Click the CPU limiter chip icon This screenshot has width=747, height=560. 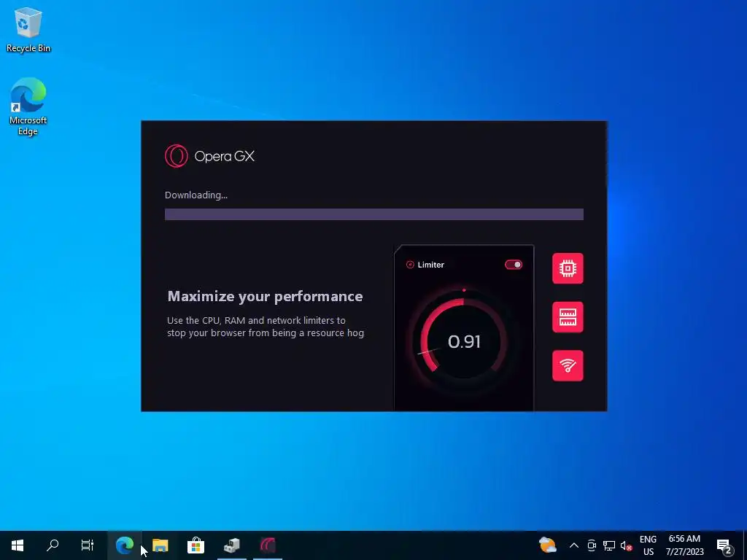(x=568, y=268)
